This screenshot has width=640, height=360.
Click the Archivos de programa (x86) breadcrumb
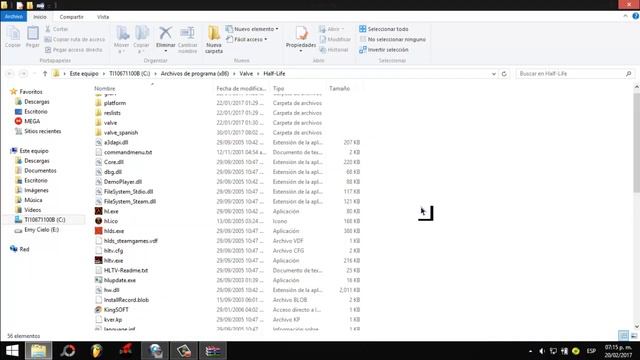[x=195, y=73]
